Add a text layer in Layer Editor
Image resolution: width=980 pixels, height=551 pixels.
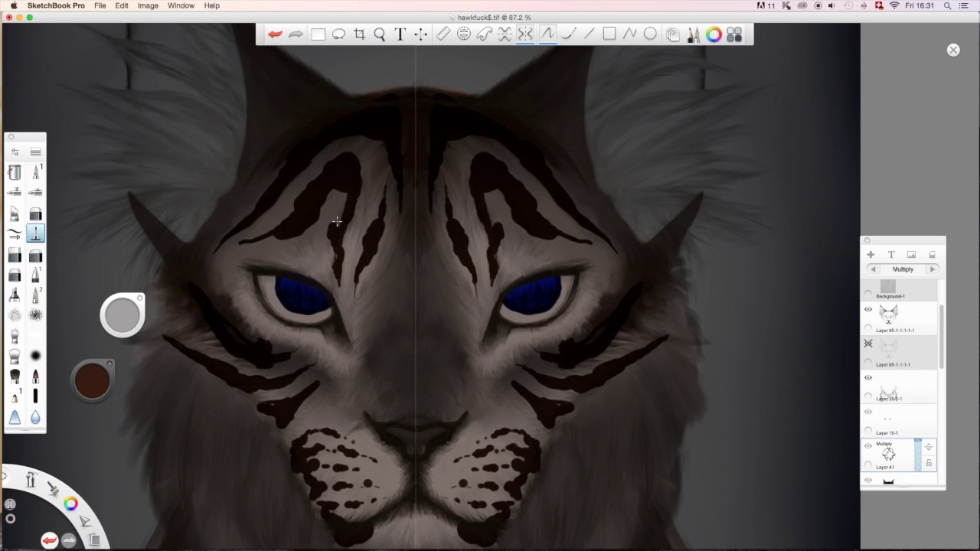[x=891, y=255]
